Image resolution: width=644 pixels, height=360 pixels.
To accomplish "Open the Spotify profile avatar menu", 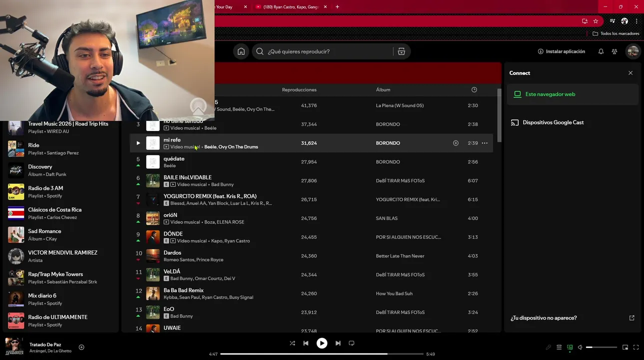I will pyautogui.click(x=633, y=51).
